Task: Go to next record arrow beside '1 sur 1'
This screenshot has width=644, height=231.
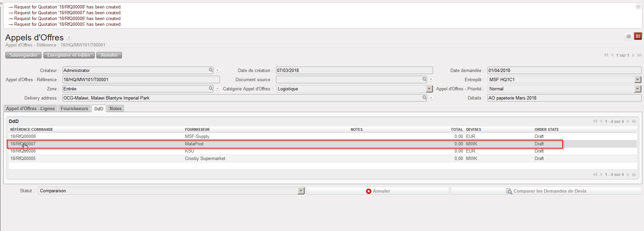Action: click(633, 55)
